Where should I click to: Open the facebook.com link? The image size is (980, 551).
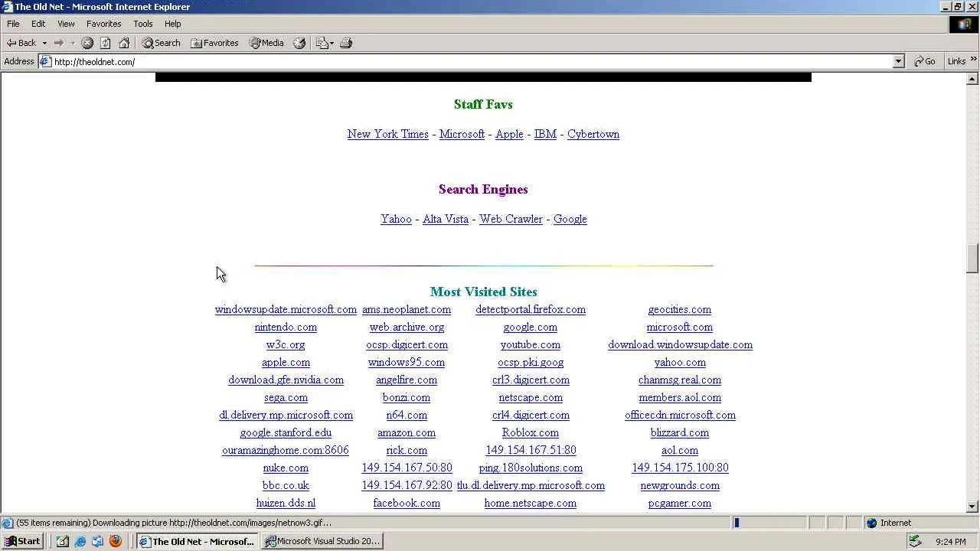point(407,503)
